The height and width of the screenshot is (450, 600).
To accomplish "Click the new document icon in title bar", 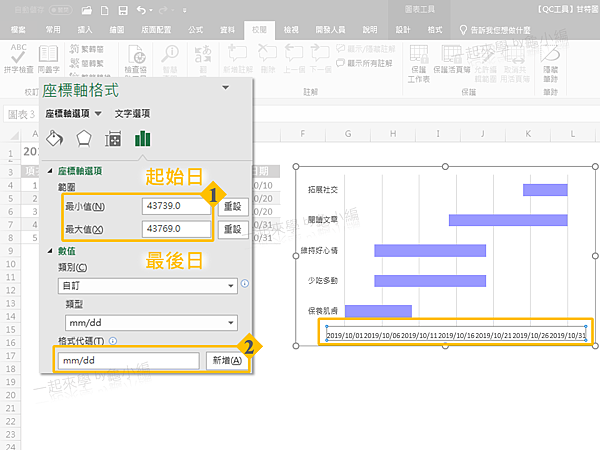I will click(x=104, y=10).
